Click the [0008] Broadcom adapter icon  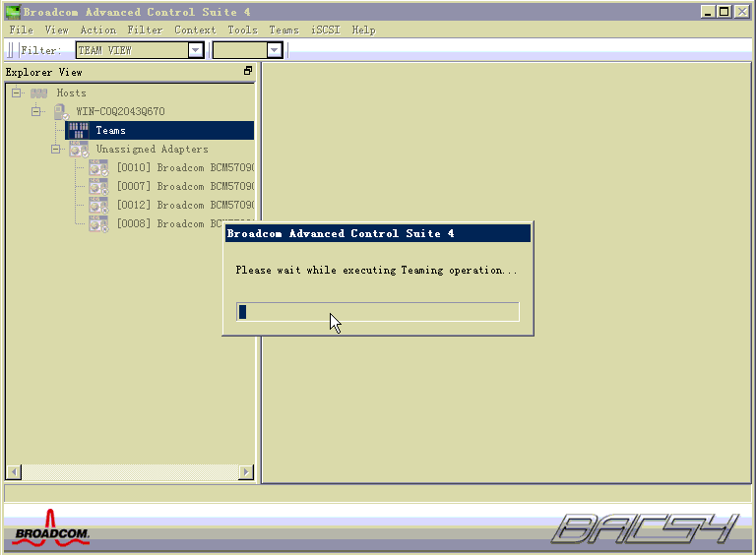click(x=98, y=224)
